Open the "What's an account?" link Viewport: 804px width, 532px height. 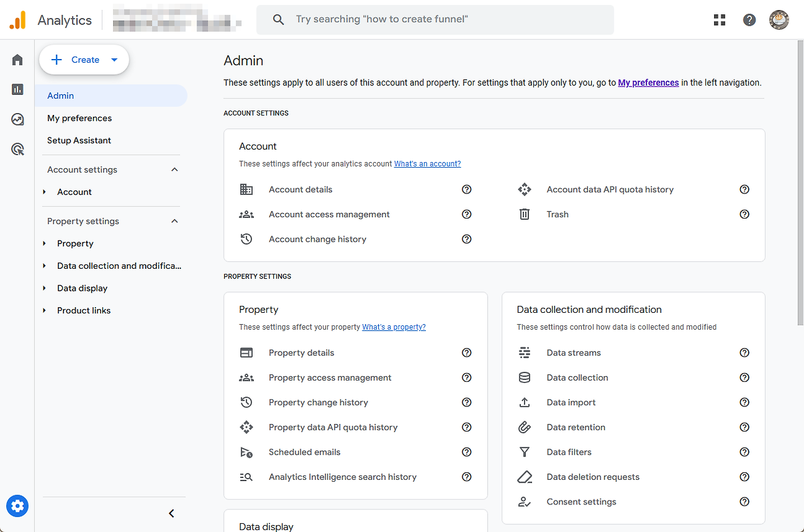point(427,164)
